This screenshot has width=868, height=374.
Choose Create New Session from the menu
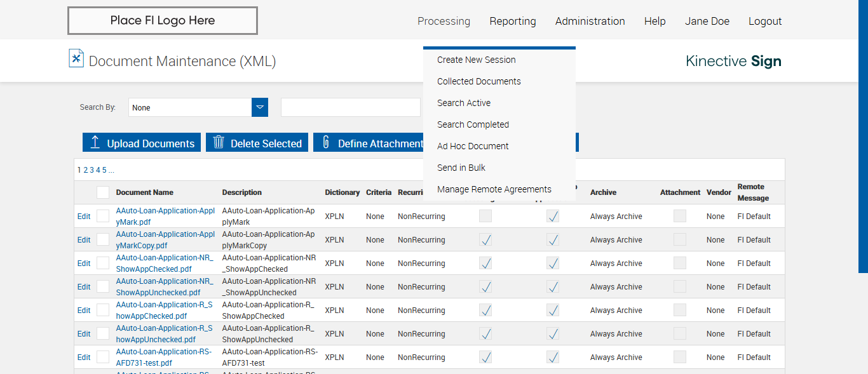pyautogui.click(x=477, y=60)
